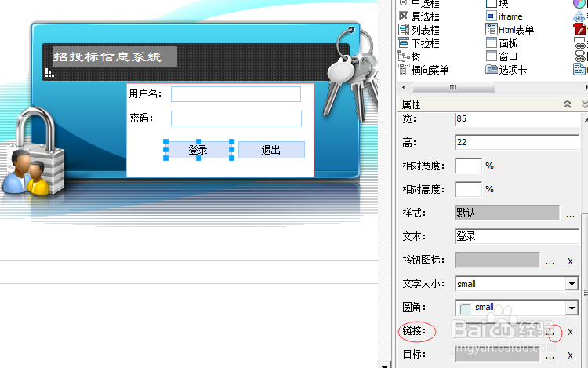Select the 复选框 checkbox component
The image size is (588, 368).
419,16
